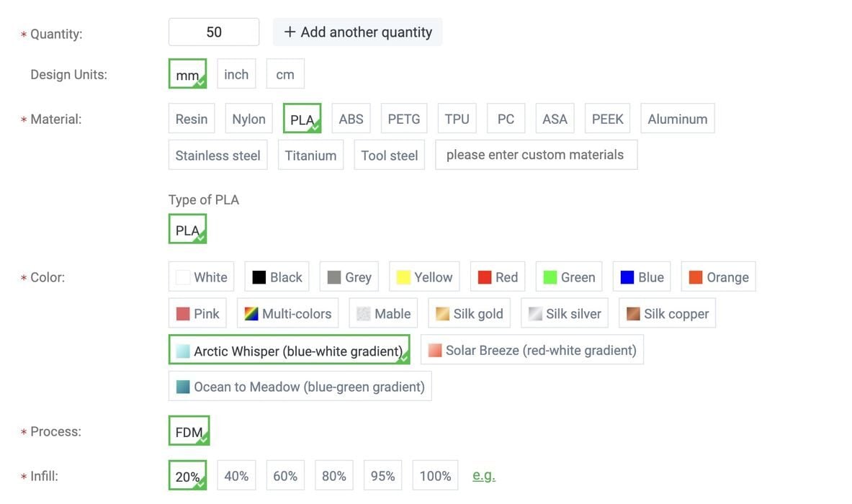
Task: Set design units to cm
Action: [285, 74]
